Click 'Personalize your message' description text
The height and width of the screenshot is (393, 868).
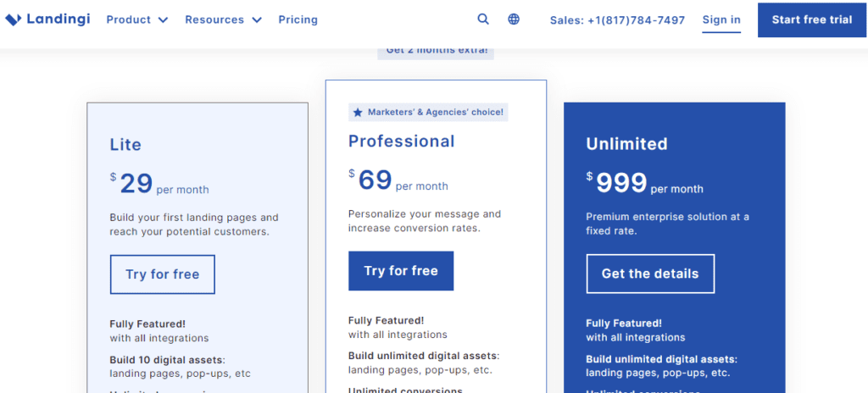[425, 221]
